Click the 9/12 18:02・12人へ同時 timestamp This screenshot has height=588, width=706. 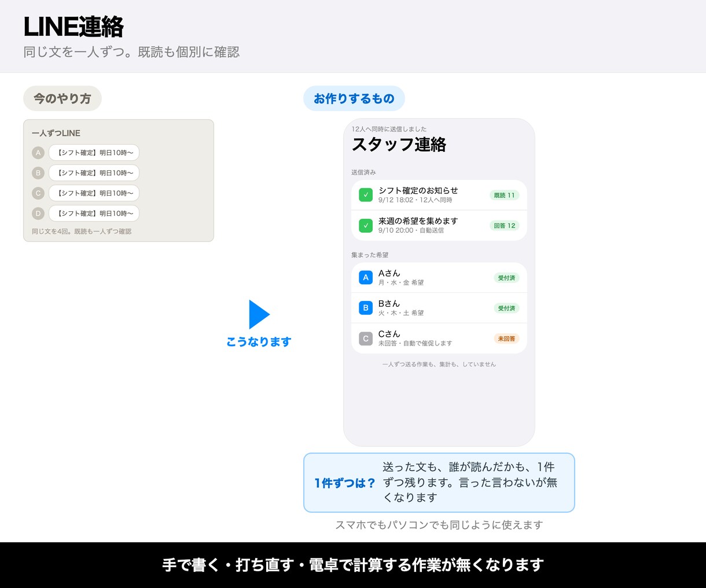coord(415,200)
